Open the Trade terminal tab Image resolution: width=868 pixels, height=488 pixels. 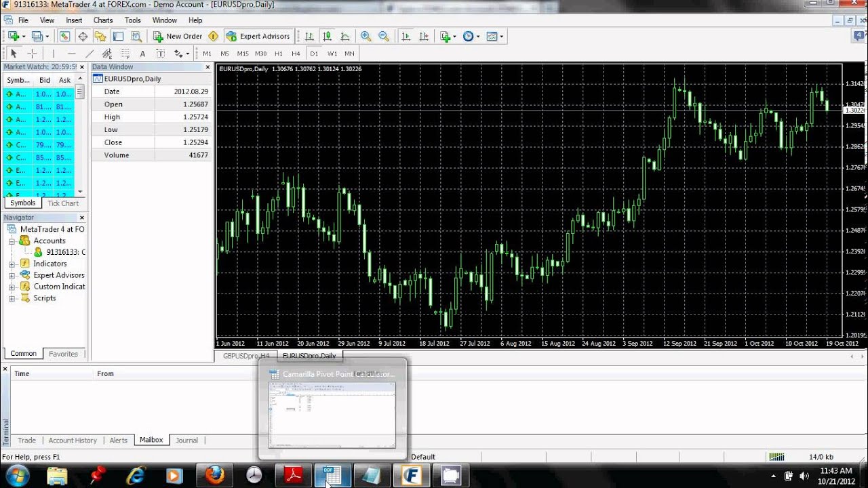pos(27,440)
